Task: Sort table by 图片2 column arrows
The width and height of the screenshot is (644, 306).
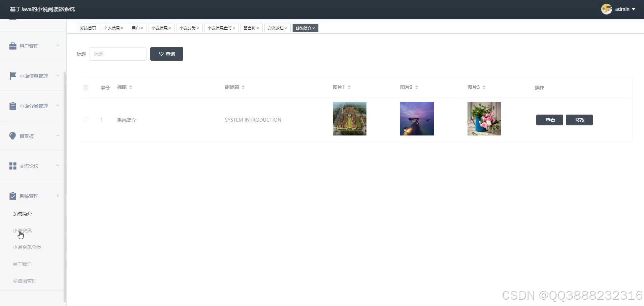Action: point(417,87)
